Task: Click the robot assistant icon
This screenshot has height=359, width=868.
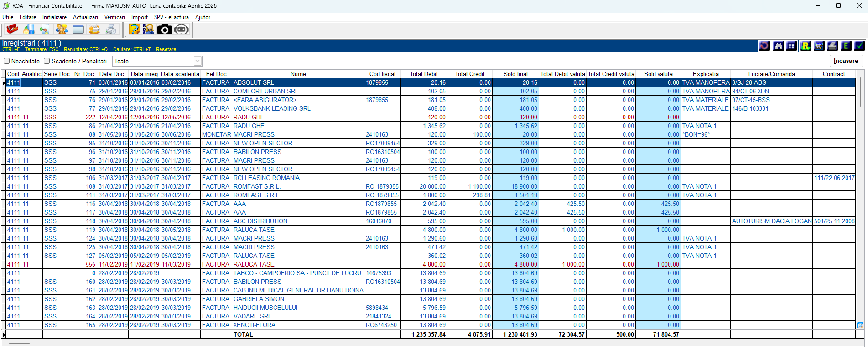Action: click(x=182, y=30)
